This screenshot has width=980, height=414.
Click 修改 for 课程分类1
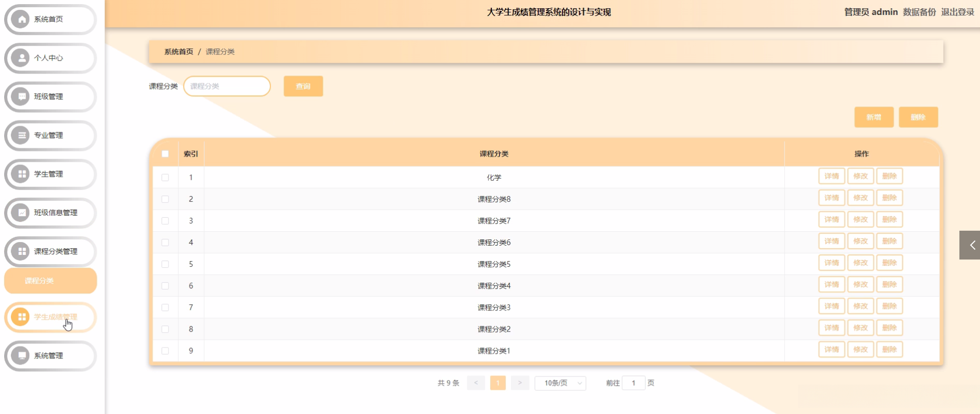click(861, 349)
